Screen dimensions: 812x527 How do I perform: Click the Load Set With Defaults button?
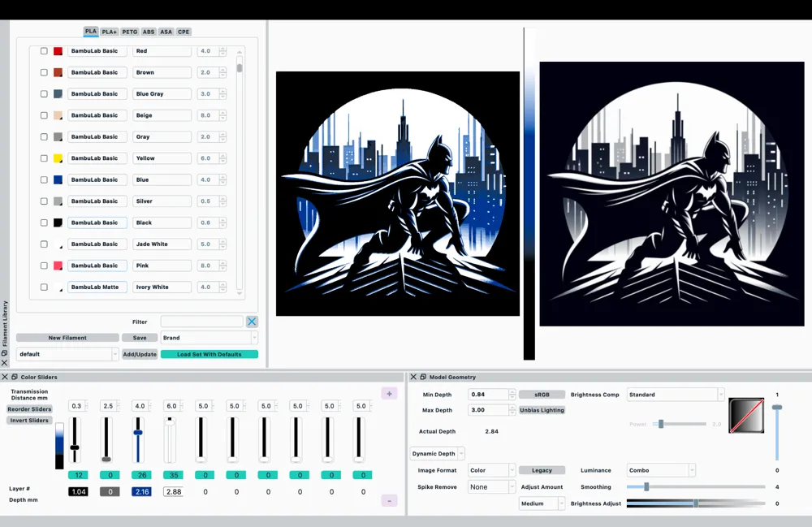pyautogui.click(x=209, y=353)
